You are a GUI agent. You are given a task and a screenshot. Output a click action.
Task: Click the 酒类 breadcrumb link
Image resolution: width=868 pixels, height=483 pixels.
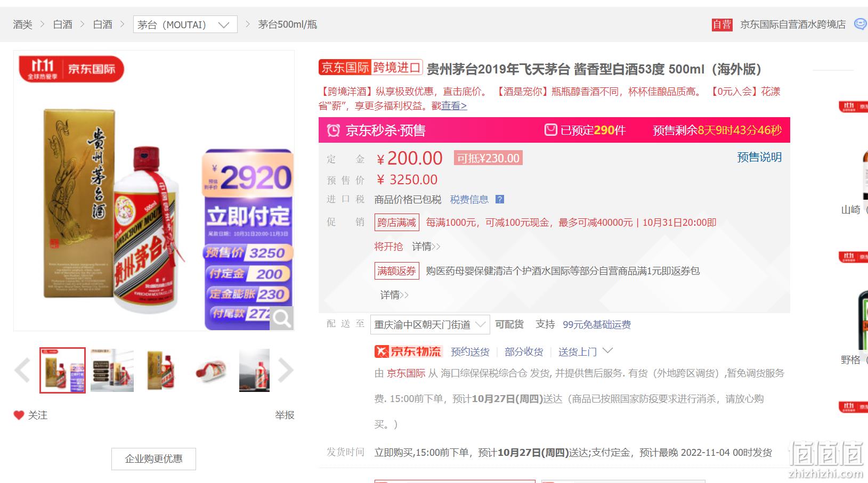point(23,24)
